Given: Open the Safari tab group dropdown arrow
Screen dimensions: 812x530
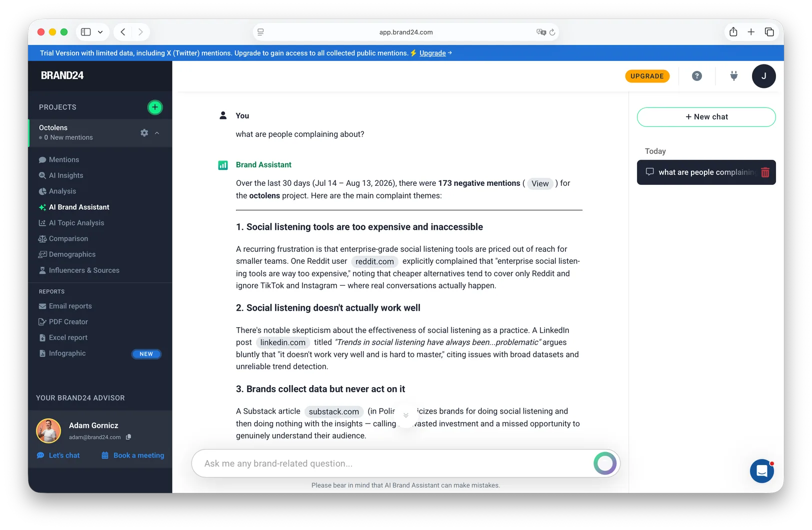Looking at the screenshot, I should click(x=100, y=32).
